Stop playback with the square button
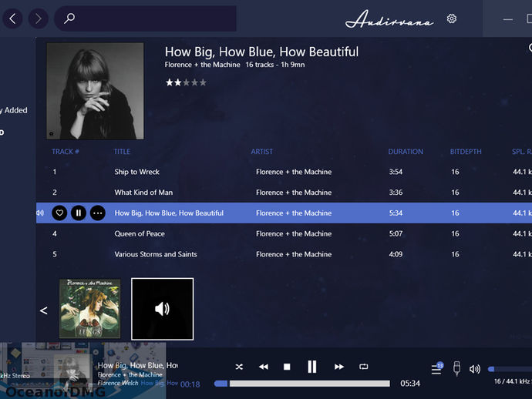 point(287,367)
